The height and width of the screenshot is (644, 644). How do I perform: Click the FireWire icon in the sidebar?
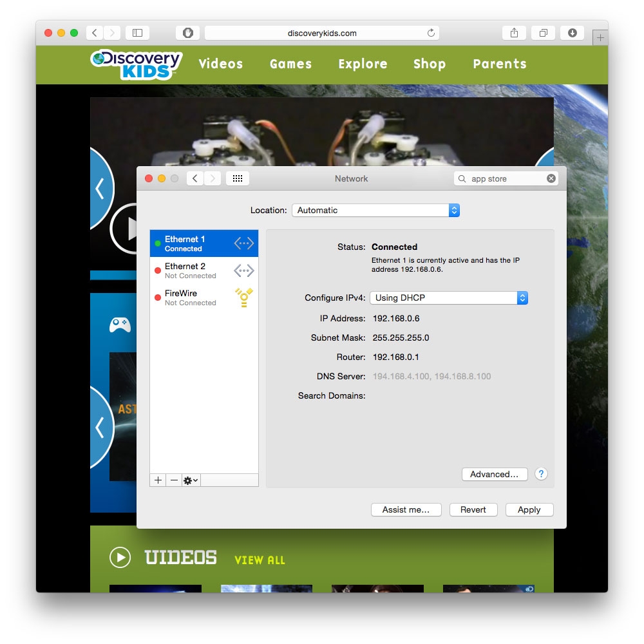(243, 297)
